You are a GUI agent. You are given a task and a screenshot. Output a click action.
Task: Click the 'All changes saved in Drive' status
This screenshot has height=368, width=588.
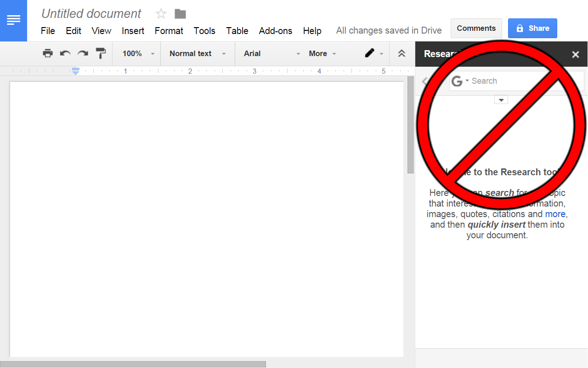389,31
